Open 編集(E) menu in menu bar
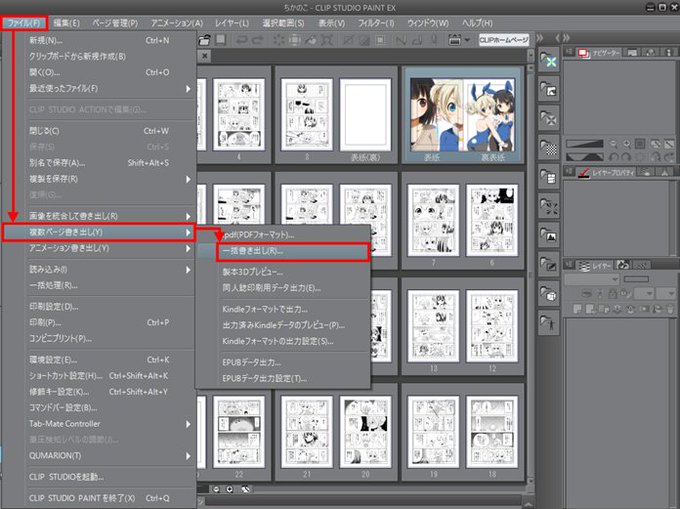 click(x=66, y=23)
